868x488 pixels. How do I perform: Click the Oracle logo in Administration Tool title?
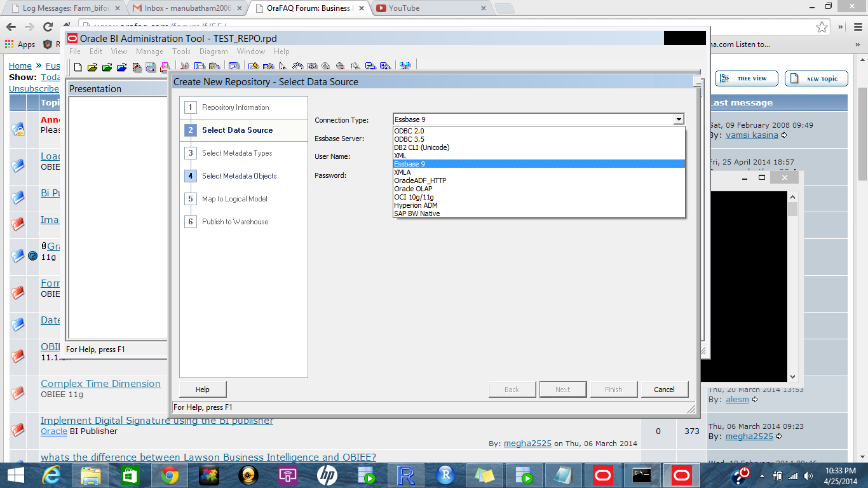pyautogui.click(x=72, y=39)
